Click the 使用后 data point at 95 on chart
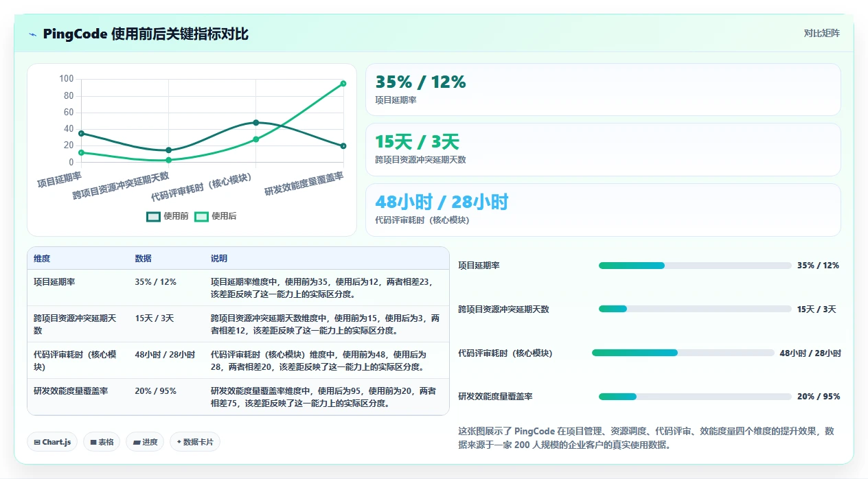The height and width of the screenshot is (479, 868). [x=343, y=84]
